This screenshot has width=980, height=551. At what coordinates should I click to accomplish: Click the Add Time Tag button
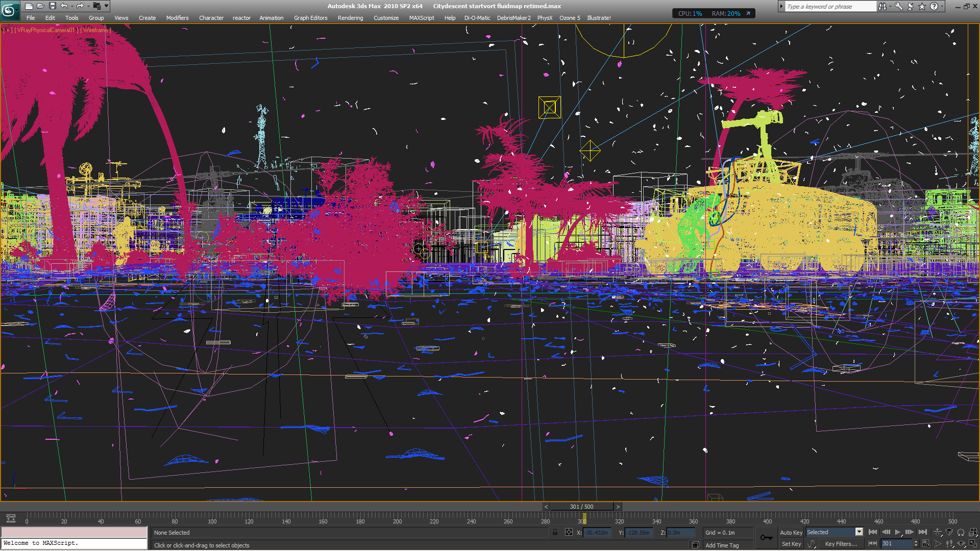(722, 545)
